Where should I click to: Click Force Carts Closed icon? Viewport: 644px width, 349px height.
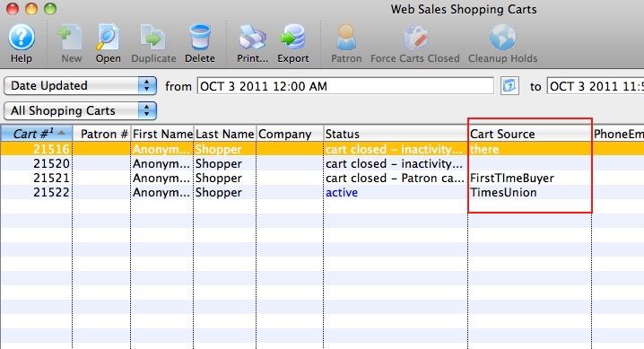tap(415, 37)
